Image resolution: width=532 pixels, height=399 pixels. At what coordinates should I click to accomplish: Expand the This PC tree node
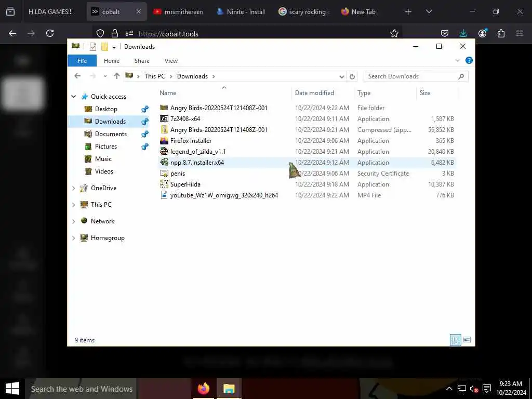point(74,205)
